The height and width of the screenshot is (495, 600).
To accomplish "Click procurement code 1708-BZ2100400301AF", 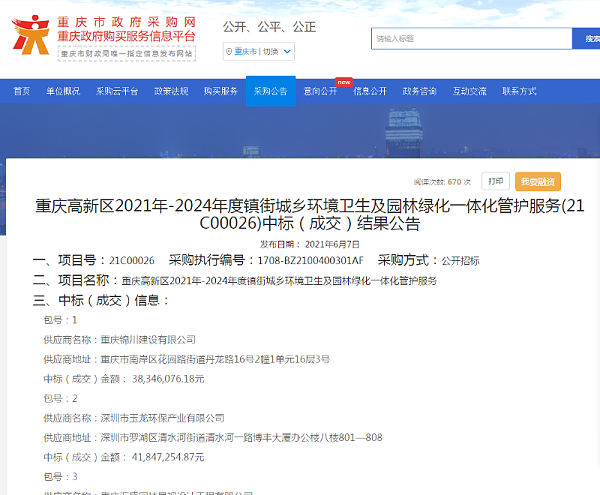I will 310,261.
